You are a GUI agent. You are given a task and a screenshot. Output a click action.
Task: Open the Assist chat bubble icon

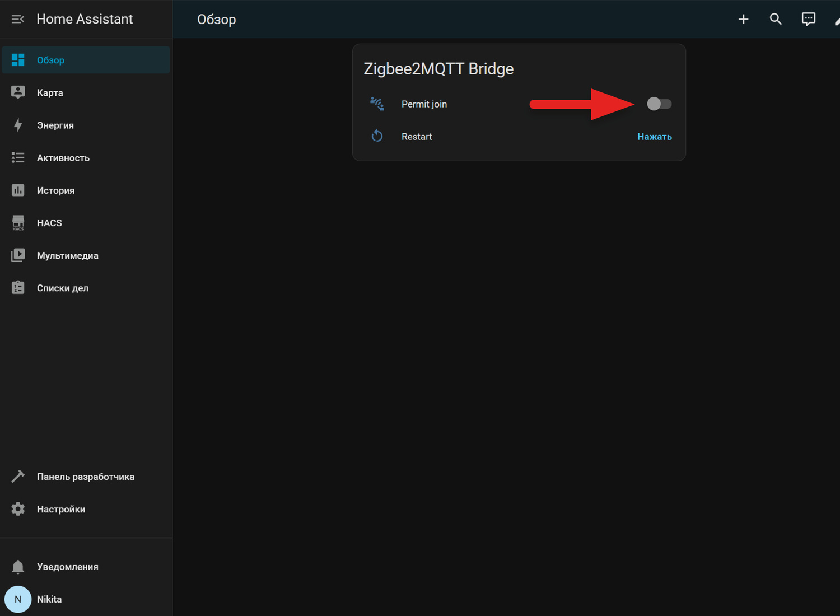point(808,19)
